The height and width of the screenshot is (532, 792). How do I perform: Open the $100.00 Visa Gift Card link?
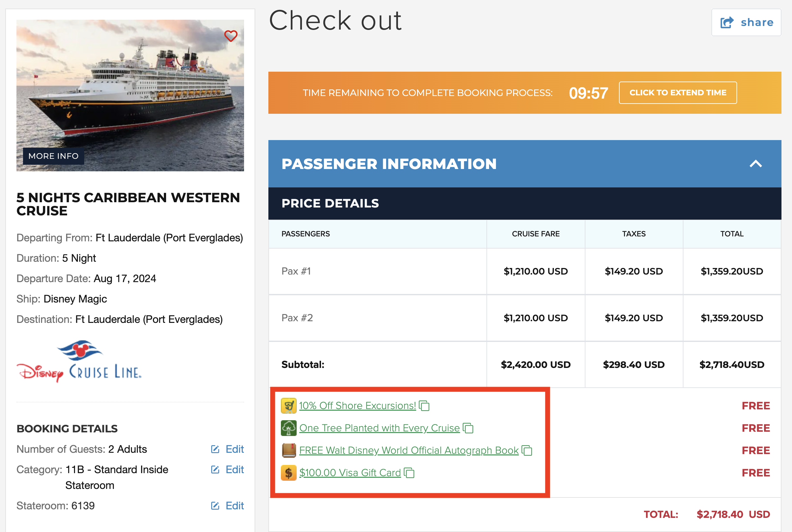coord(350,472)
